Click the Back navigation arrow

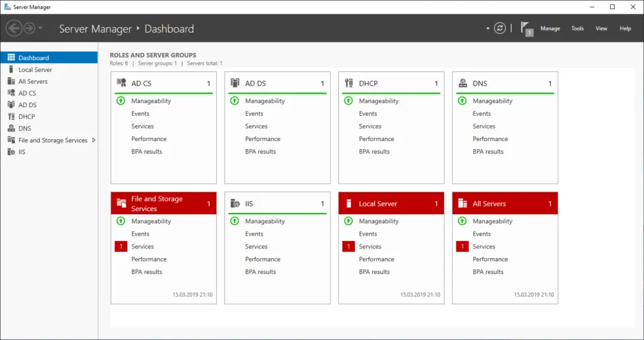click(x=14, y=28)
